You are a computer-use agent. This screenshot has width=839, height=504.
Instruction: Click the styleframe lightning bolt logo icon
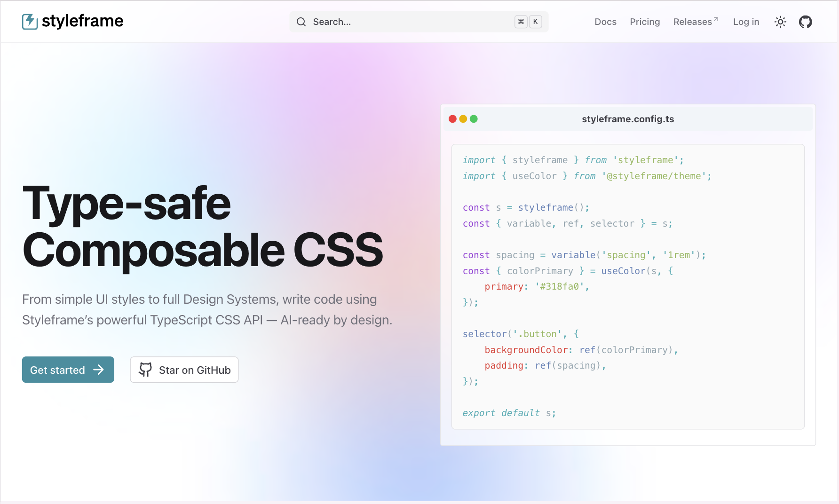30,22
